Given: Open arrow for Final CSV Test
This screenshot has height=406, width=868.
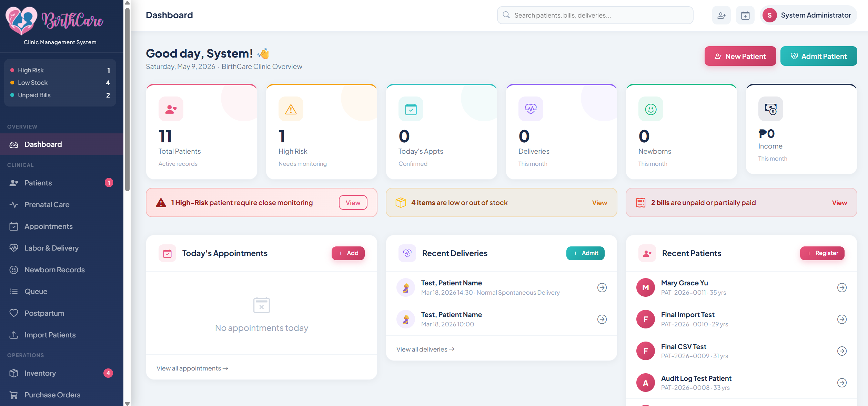Looking at the screenshot, I should pyautogui.click(x=842, y=351).
